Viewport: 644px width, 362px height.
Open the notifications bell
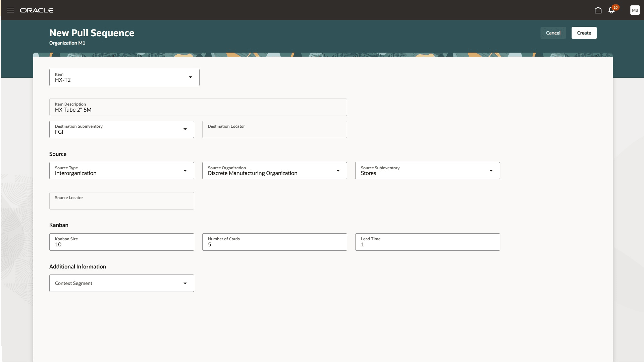(611, 10)
